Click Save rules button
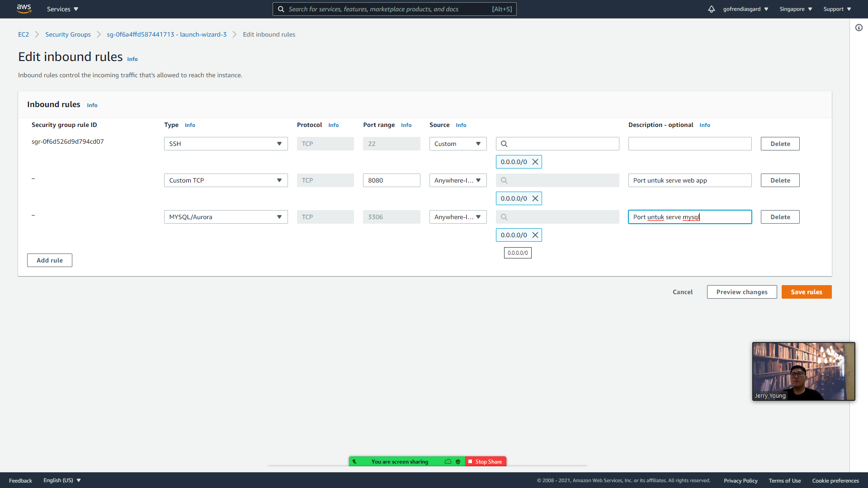This screenshot has height=488, width=868. click(x=806, y=292)
